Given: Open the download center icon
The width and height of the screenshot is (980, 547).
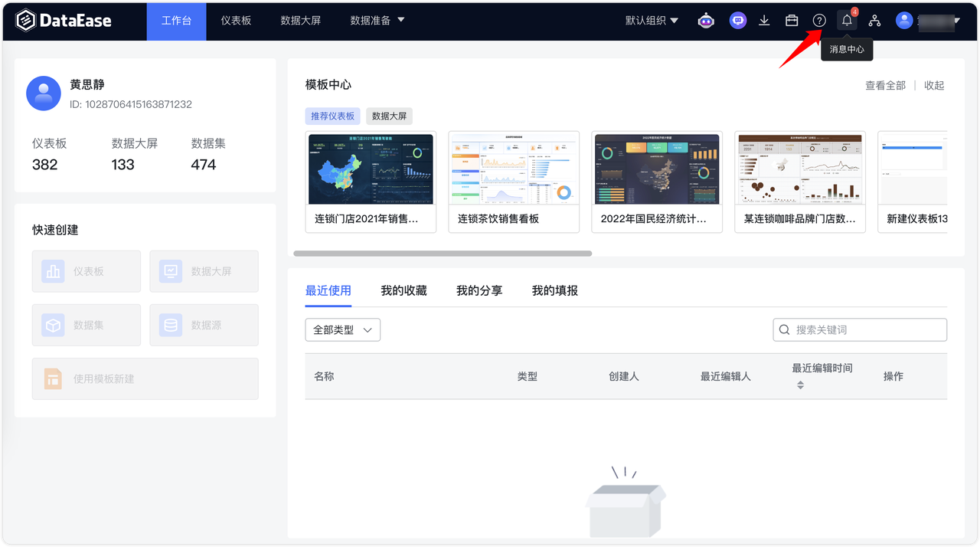Looking at the screenshot, I should [x=764, y=20].
